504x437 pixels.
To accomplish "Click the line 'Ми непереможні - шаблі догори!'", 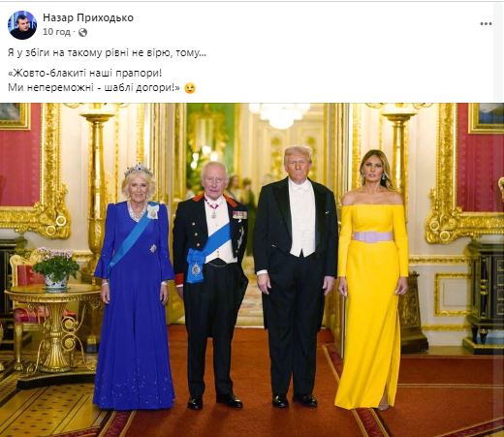I will pos(94,87).
